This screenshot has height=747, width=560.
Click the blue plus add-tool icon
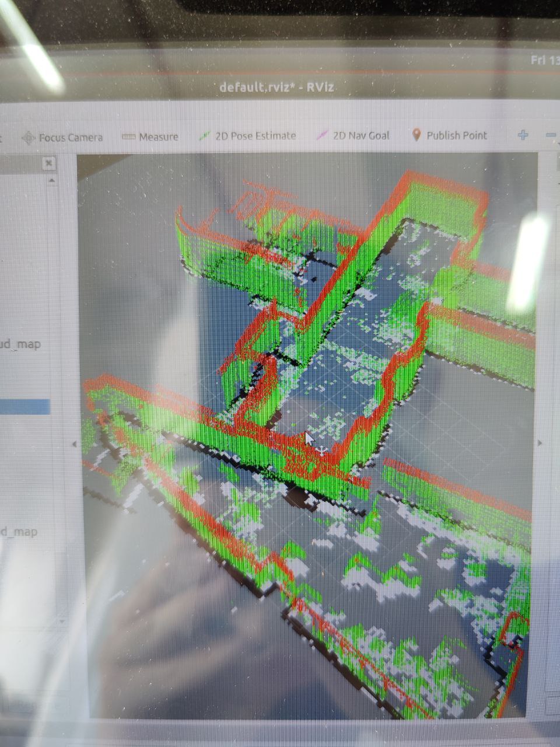[x=523, y=135]
